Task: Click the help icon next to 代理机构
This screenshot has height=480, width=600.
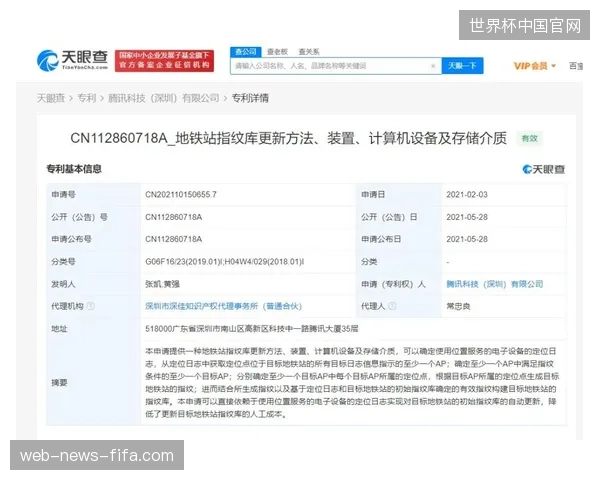Action: click(90, 306)
